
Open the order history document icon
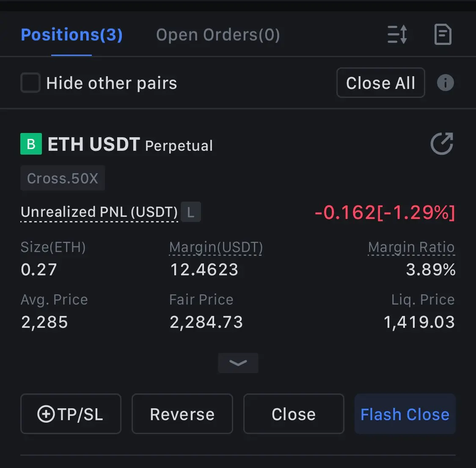click(443, 34)
